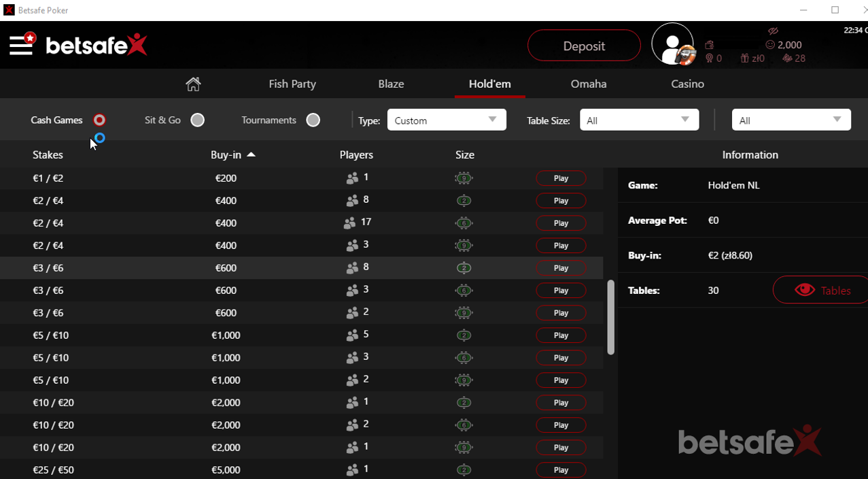The width and height of the screenshot is (868, 479).
Task: Select the Cash Games radio button
Action: (x=99, y=119)
